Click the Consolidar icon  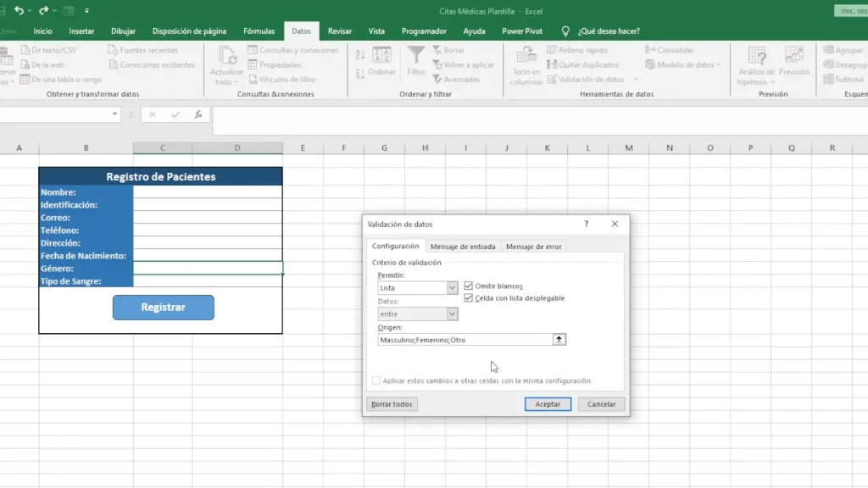coord(650,50)
